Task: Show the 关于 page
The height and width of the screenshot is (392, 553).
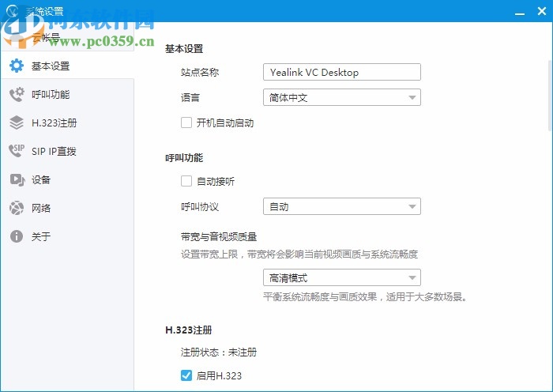Action: click(x=67, y=236)
